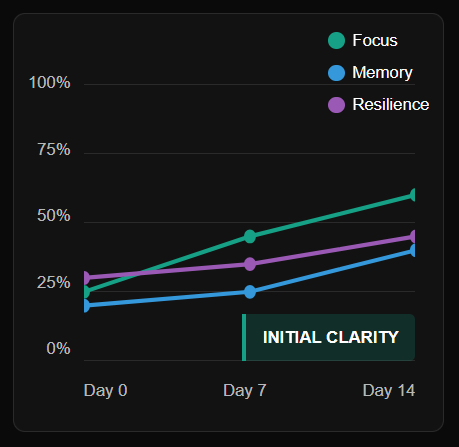Viewport: 459px width, 447px height.
Task: Click the purple Resilience legend dot
Action: click(x=336, y=105)
